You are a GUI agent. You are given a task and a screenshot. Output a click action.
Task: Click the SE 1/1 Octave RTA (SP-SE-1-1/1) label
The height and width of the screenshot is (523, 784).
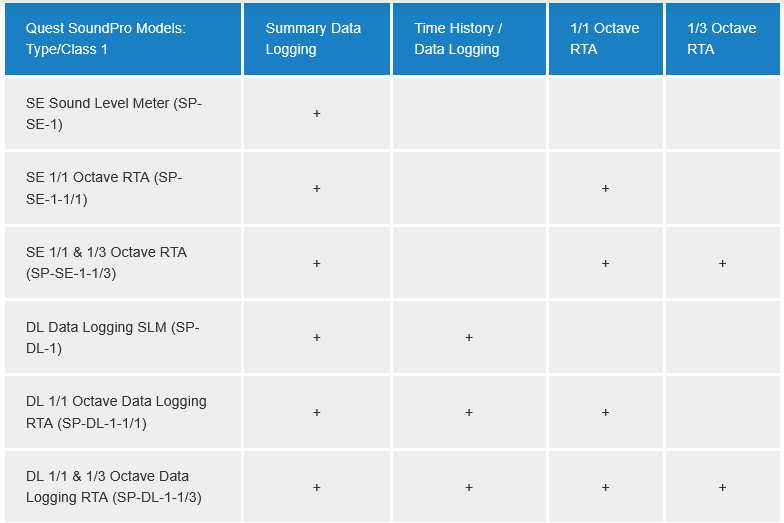click(x=104, y=188)
